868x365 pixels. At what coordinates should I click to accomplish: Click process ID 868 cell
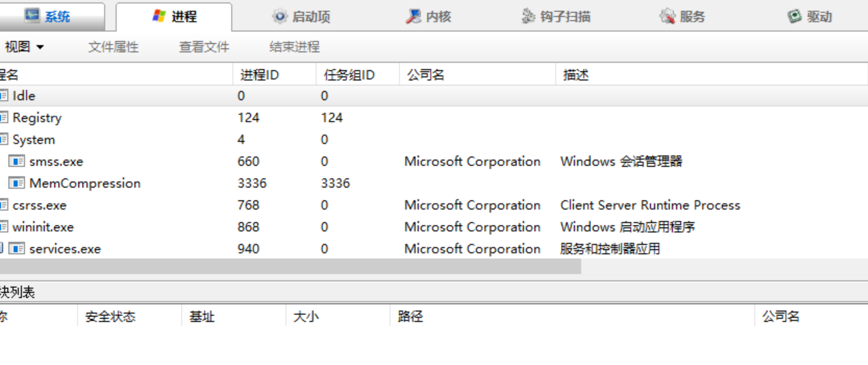248,227
